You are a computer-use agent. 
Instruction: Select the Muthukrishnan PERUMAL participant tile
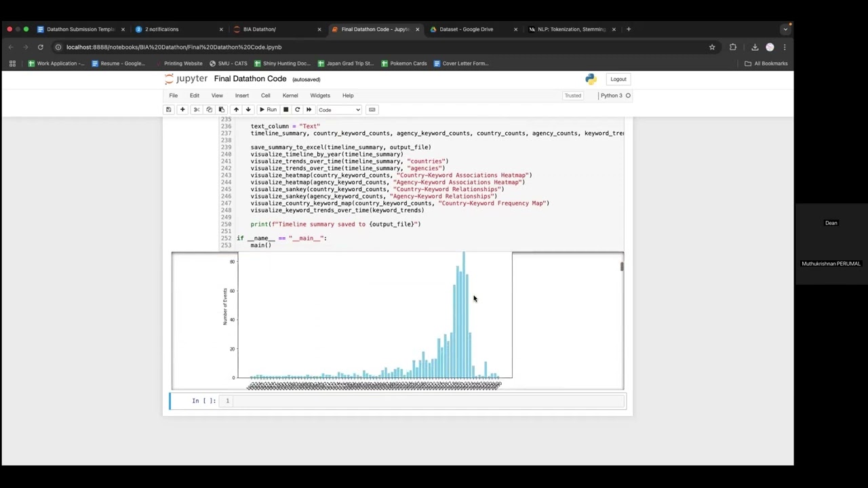click(x=831, y=264)
